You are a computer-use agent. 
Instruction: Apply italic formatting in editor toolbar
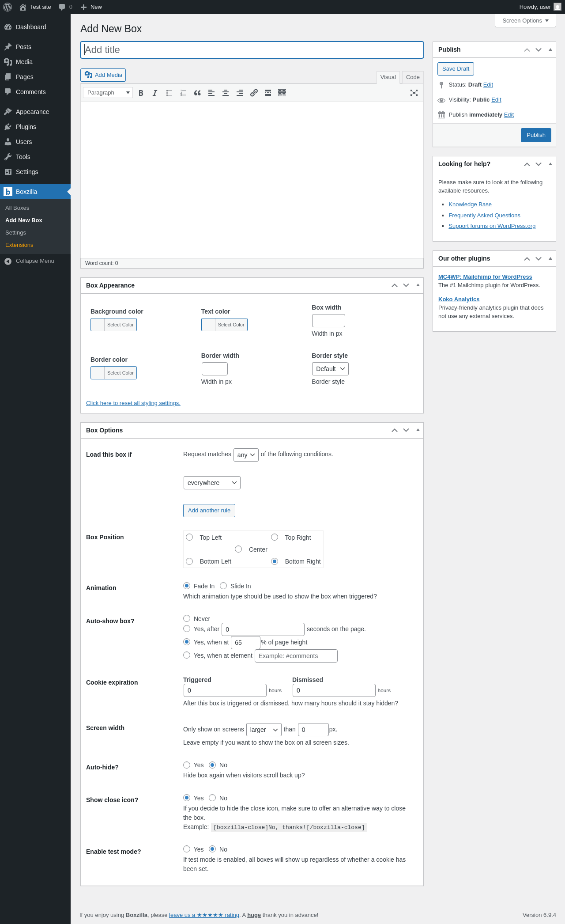pos(155,93)
